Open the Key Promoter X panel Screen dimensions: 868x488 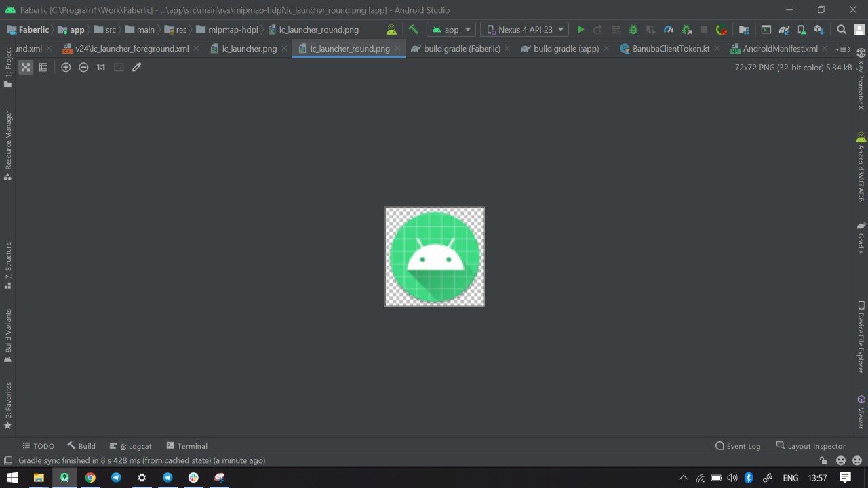[x=861, y=79]
